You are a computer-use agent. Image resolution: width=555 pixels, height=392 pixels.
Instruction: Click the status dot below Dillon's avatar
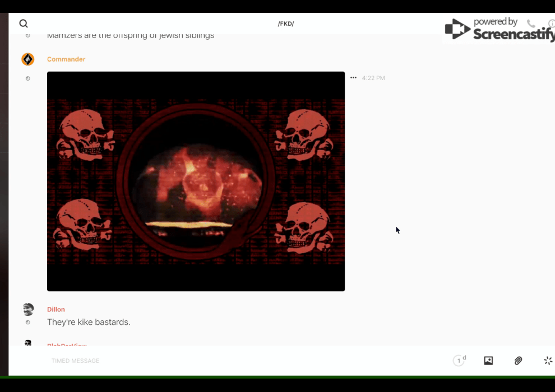(x=28, y=323)
